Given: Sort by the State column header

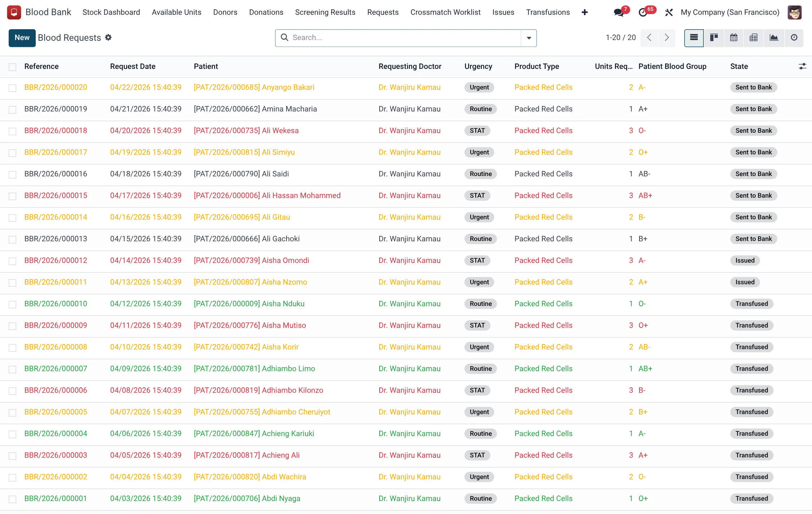Looking at the screenshot, I should (739, 66).
